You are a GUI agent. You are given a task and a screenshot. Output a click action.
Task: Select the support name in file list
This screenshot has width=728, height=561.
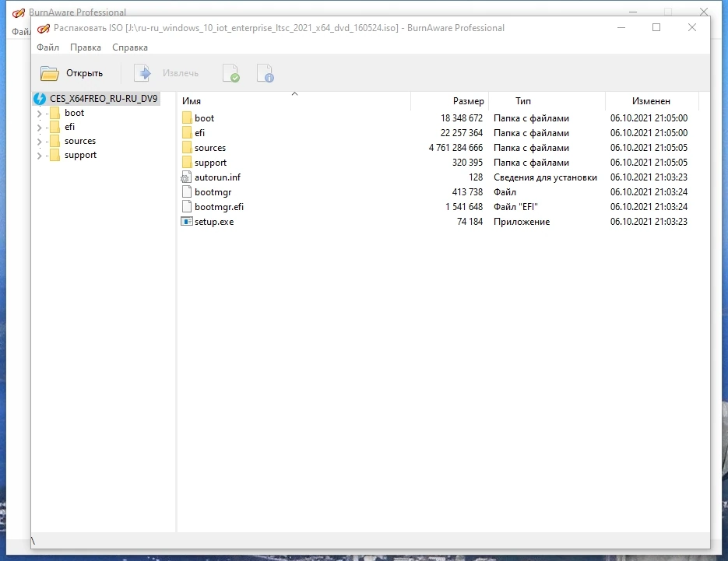(211, 163)
